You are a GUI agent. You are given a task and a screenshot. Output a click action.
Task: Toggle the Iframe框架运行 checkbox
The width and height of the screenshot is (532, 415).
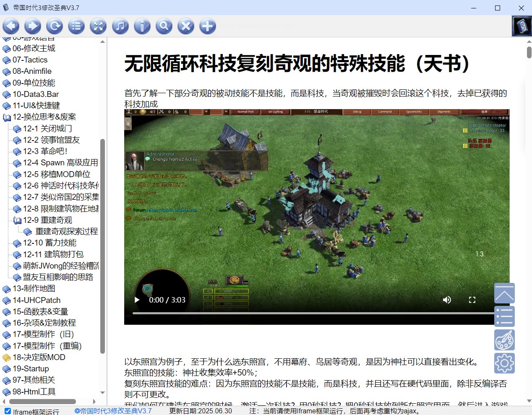click(x=8, y=411)
